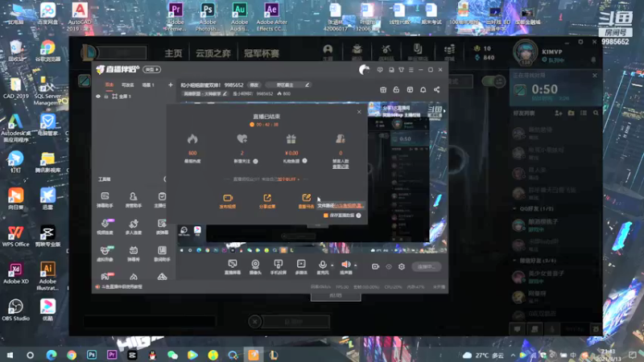The width and height of the screenshot is (644, 362).
Task: Open the 弹幕助手 tool
Action: click(105, 200)
